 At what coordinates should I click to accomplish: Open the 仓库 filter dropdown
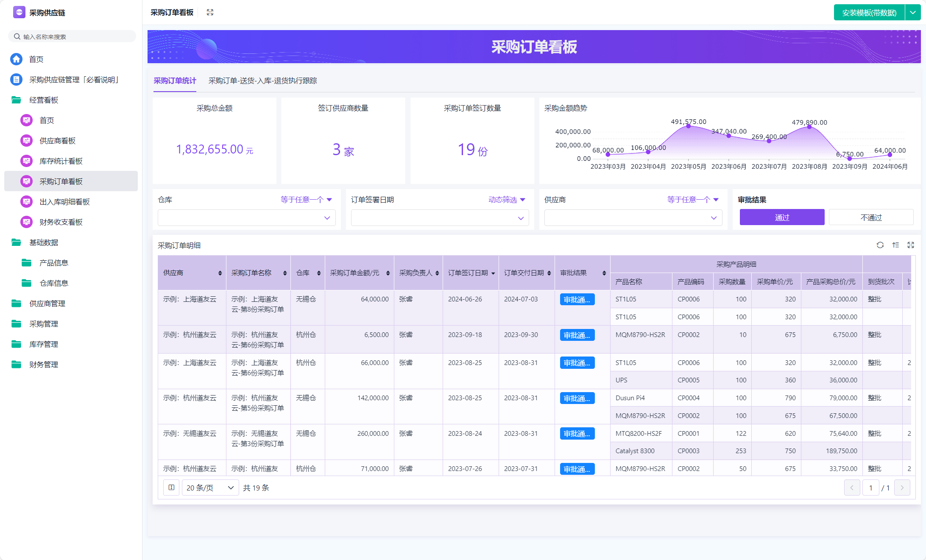(x=246, y=218)
